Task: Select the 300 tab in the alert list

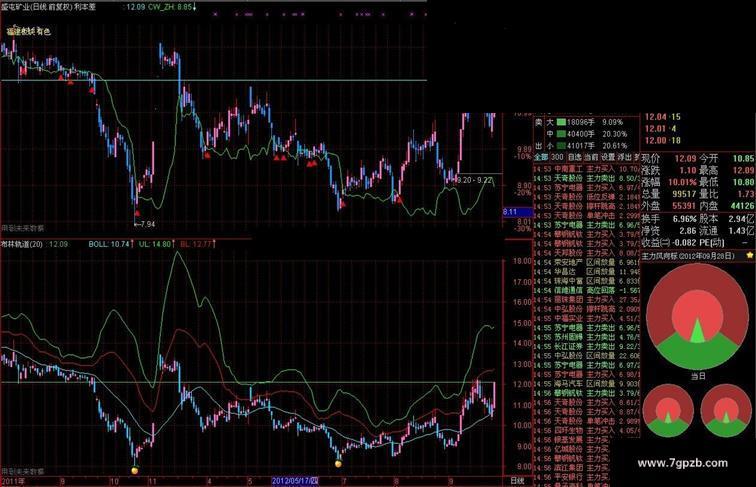Action: (x=557, y=157)
